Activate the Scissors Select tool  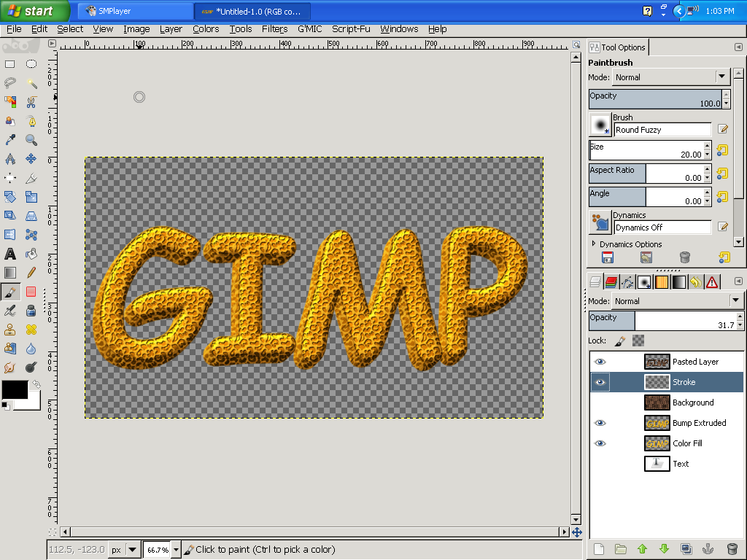[31, 102]
